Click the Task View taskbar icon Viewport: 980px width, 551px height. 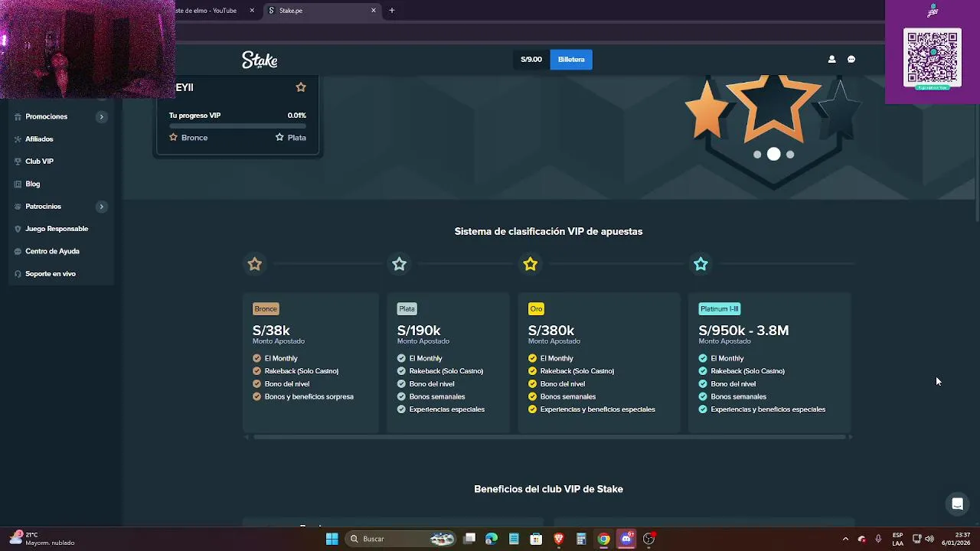click(x=469, y=539)
